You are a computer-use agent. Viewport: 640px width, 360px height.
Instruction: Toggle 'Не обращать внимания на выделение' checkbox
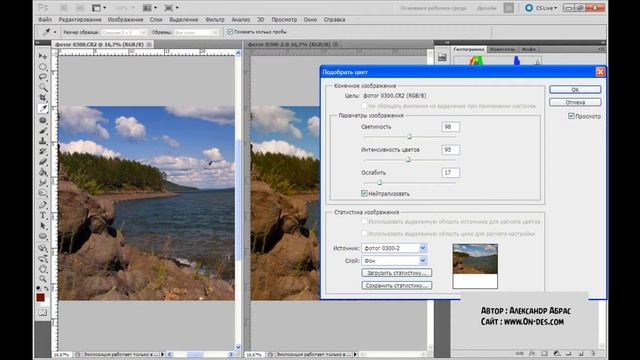coord(364,106)
